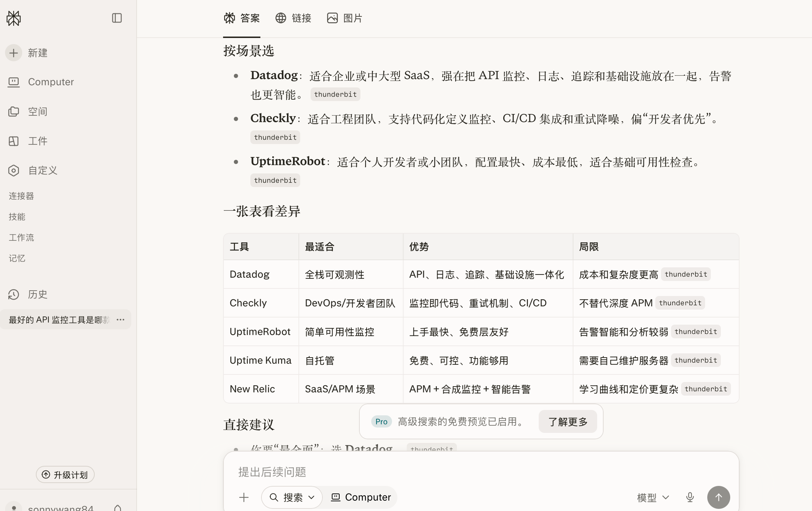Select the New Relic table cell
The height and width of the screenshot is (511, 812).
point(261,389)
